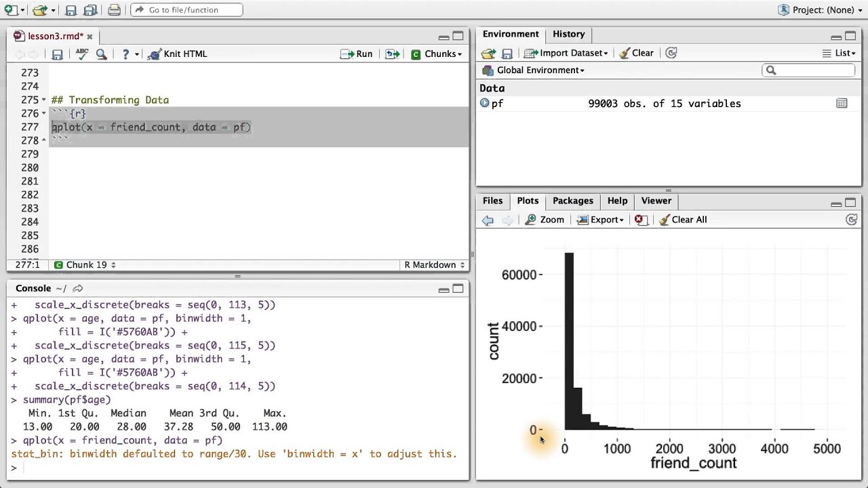The height and width of the screenshot is (488, 868).
Task: Click the Go to file/function field
Action: 186,10
